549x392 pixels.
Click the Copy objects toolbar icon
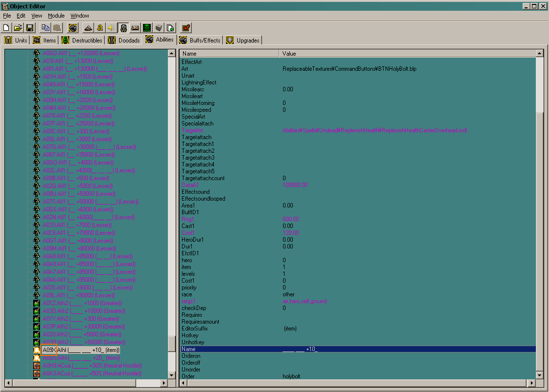pos(45,28)
